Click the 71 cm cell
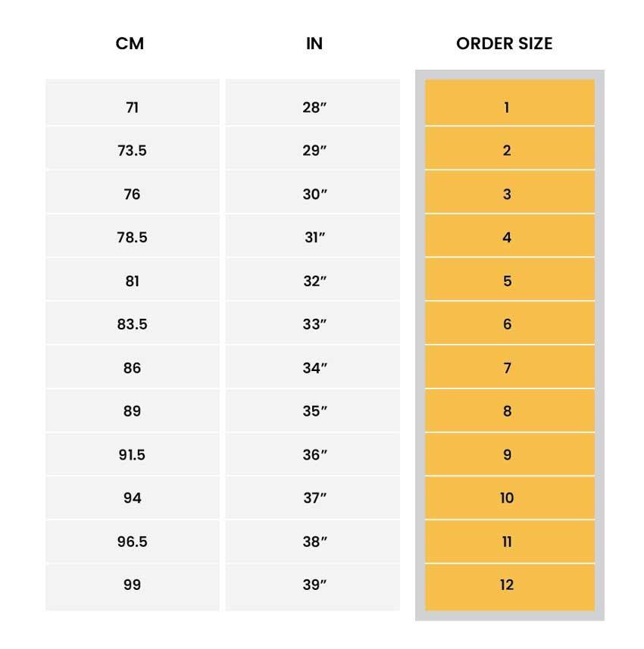This screenshot has width=644, height=649. [132, 108]
